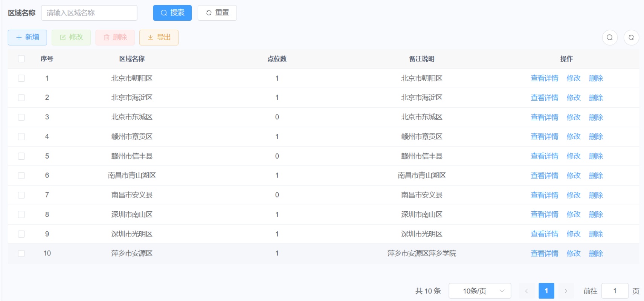
Task: Click the round search toggle icon
Action: click(609, 37)
